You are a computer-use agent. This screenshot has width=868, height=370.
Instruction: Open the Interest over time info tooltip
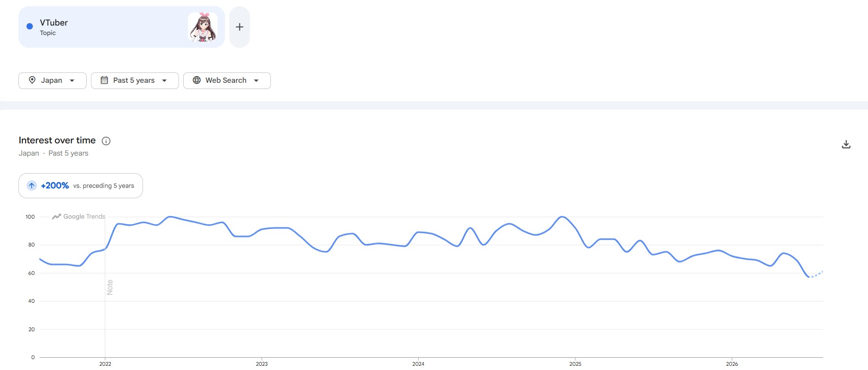pos(106,141)
